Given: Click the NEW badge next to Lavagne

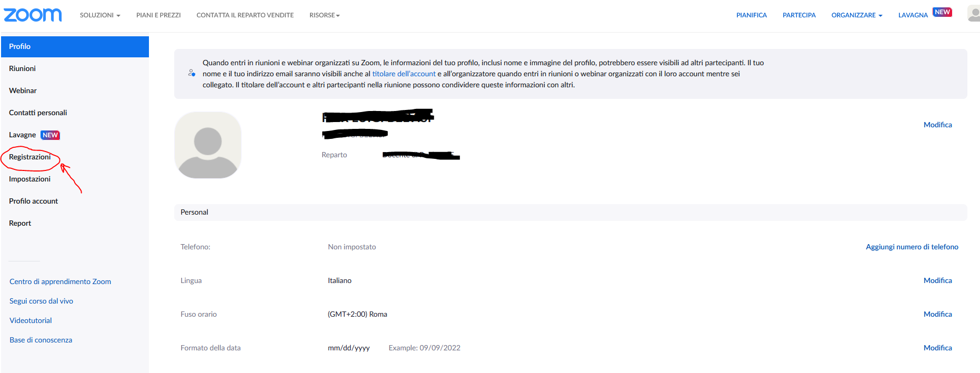Looking at the screenshot, I should (51, 135).
